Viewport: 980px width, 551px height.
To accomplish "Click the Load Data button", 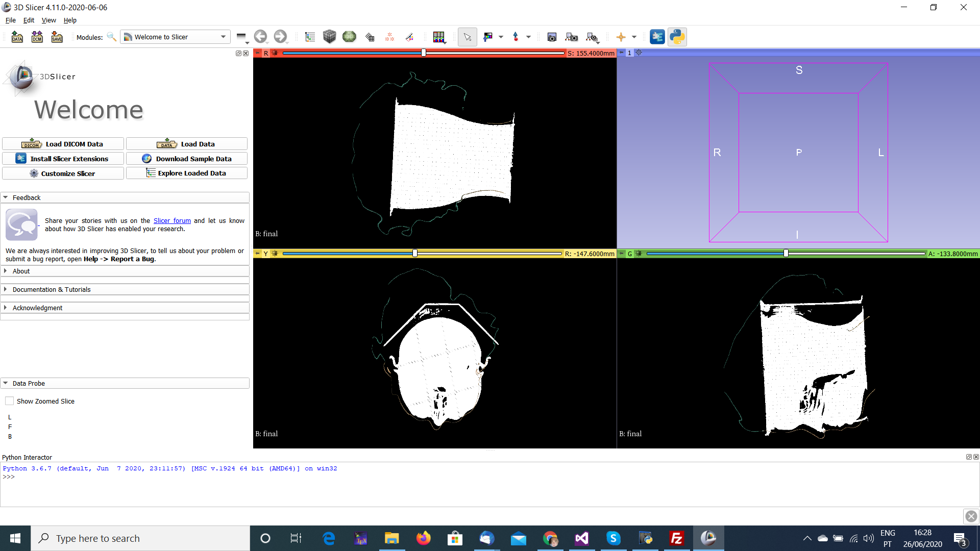I will 187,144.
